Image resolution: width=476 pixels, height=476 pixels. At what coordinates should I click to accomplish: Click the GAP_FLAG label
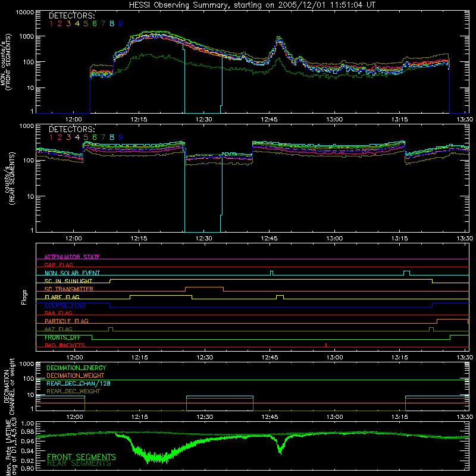tap(58, 265)
